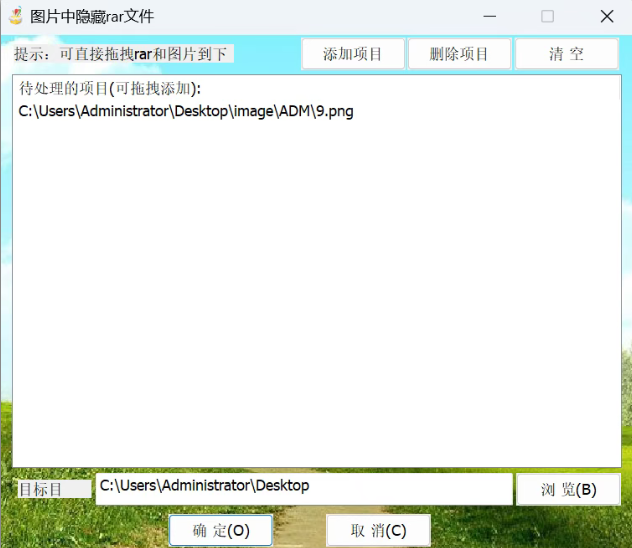Viewport: 632px width, 548px height.
Task: Confirm with the 确定(O) button
Action: (x=221, y=531)
